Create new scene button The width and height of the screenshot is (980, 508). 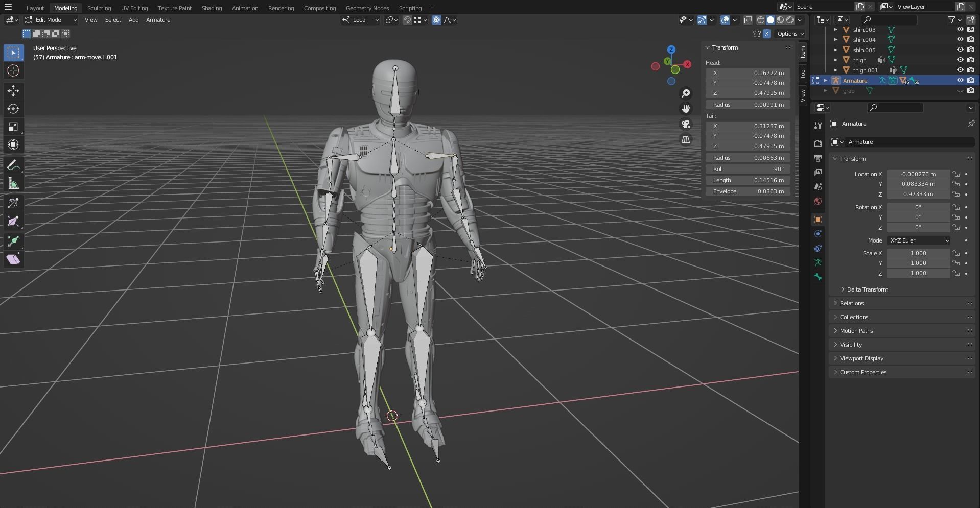860,7
